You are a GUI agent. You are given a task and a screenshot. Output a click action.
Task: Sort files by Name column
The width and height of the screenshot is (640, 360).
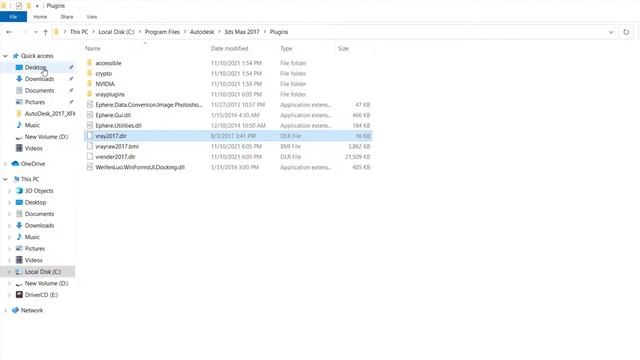click(x=93, y=49)
